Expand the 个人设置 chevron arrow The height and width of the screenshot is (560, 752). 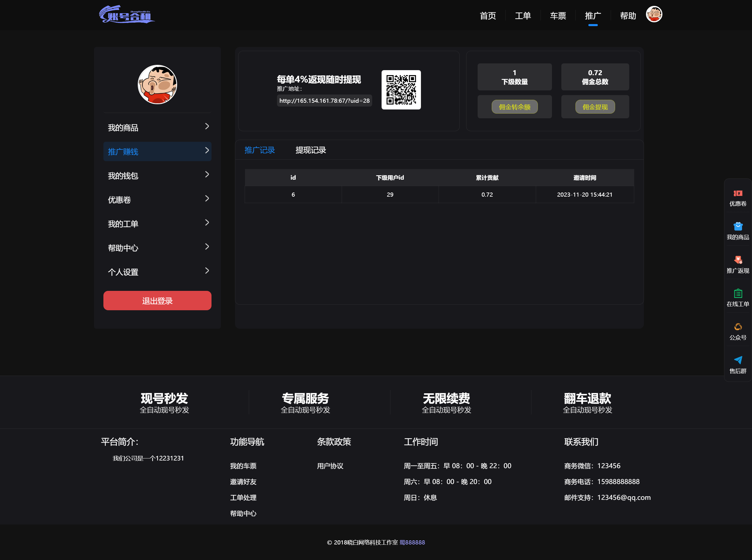pos(207,271)
